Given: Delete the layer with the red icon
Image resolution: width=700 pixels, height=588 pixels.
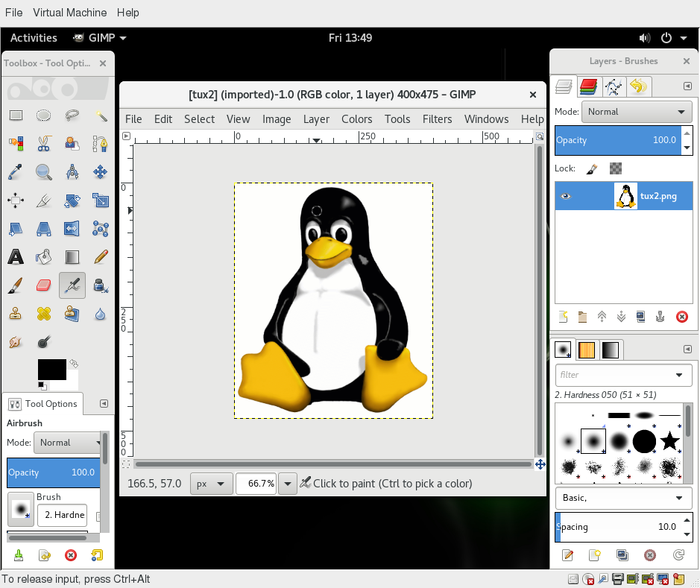Looking at the screenshot, I should (x=681, y=317).
